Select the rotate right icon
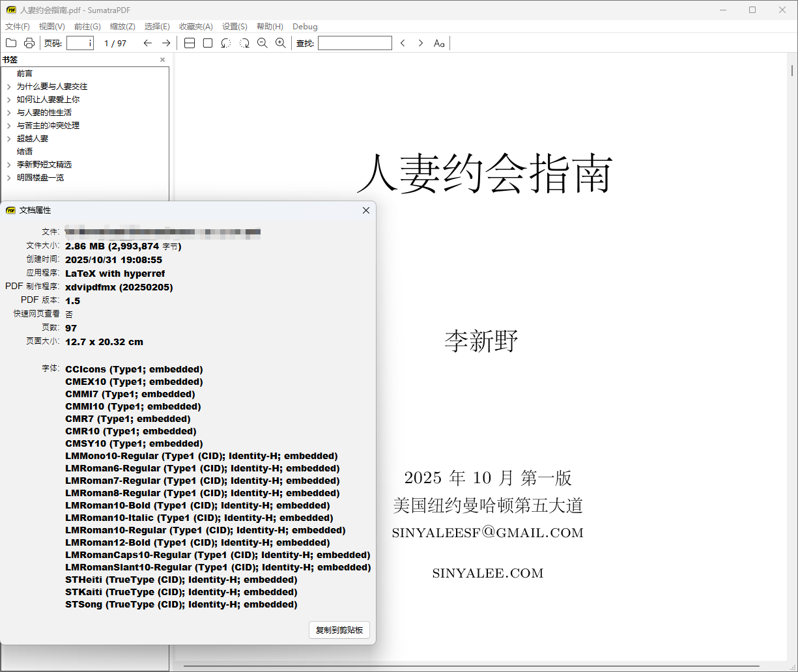798x672 pixels. pyautogui.click(x=244, y=43)
